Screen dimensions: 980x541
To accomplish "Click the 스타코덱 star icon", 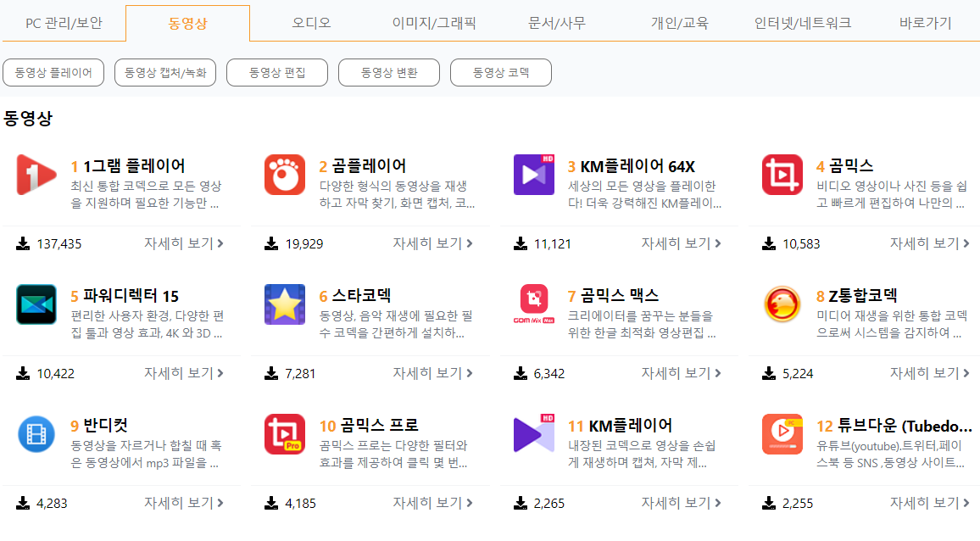I will coord(285,304).
